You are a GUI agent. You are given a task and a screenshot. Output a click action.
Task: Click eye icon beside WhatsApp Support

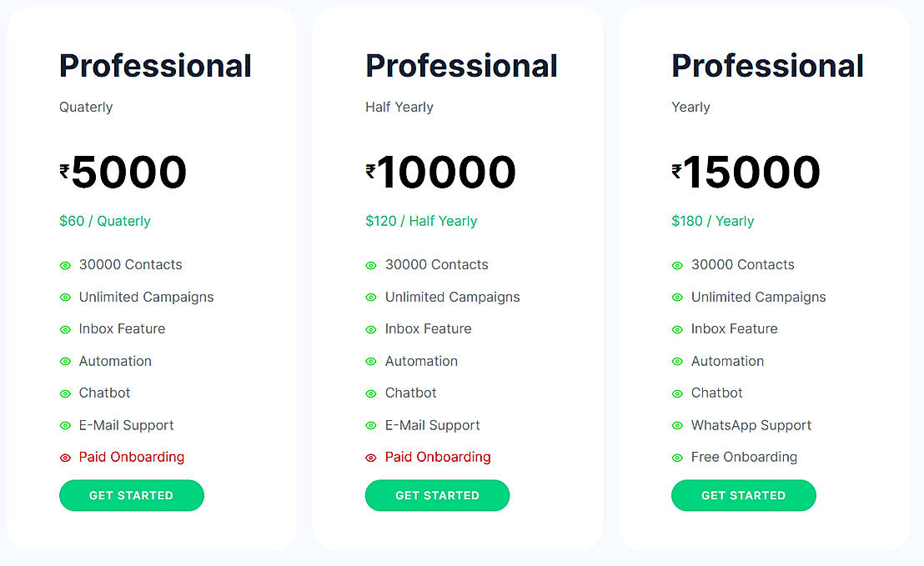pos(677,426)
